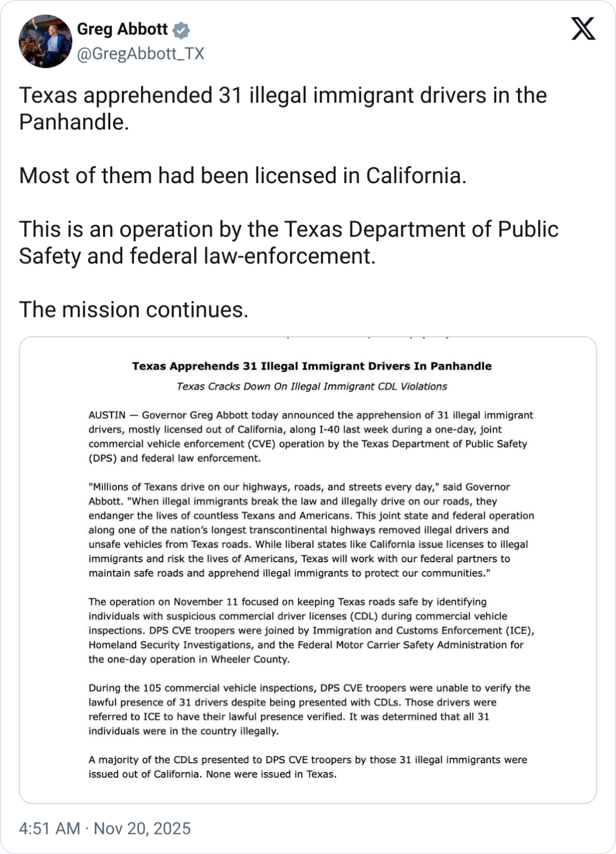Click the italic "Texas Cracks Down" subheading
The image size is (616, 854).
311,386
